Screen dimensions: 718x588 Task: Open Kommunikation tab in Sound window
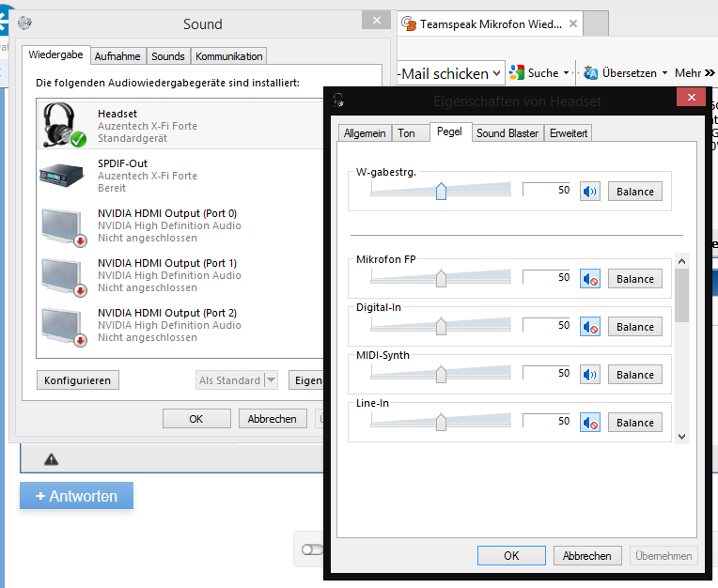[229, 56]
